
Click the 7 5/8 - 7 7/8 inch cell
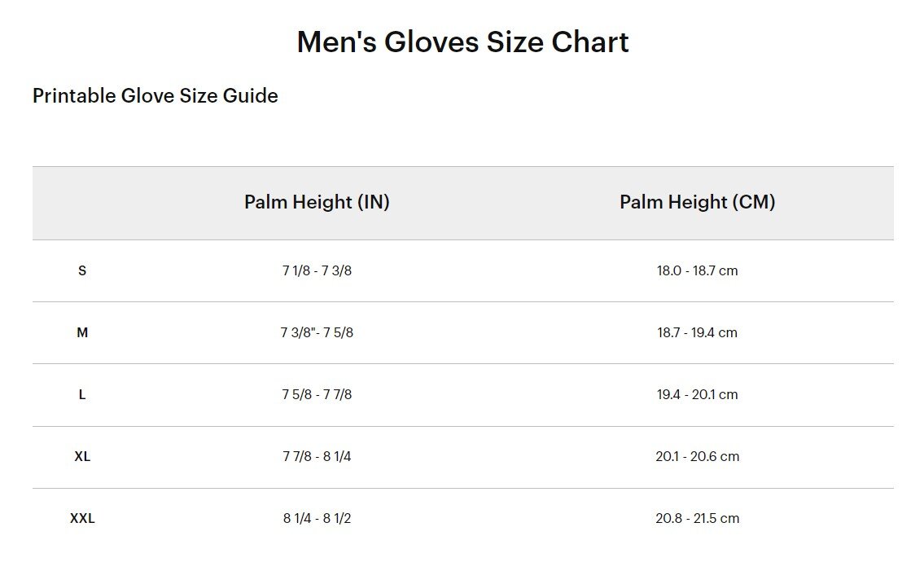point(317,394)
